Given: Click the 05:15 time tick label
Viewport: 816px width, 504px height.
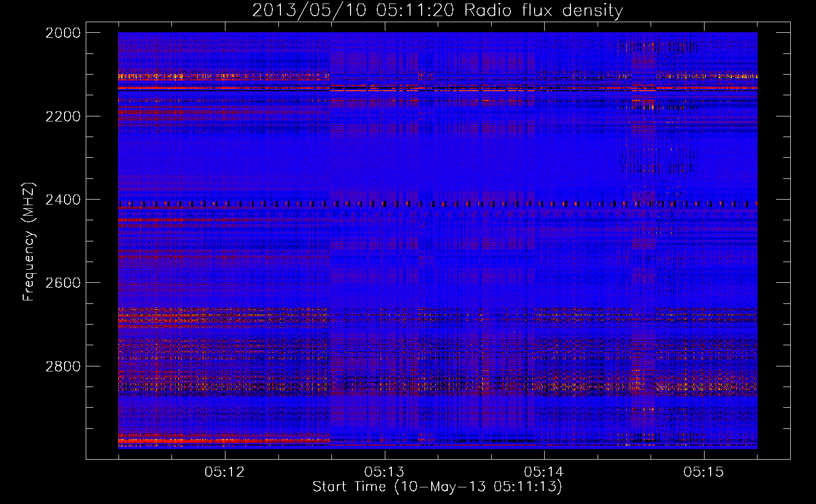Looking at the screenshot, I should click(704, 472).
